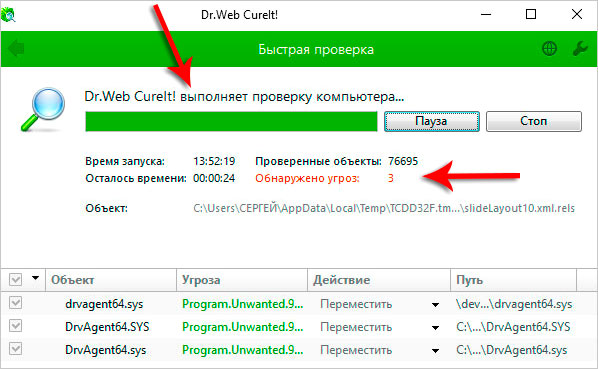Maximize the Dr.Web CureIt! window
Screen dimensions: 598x369
531,14
